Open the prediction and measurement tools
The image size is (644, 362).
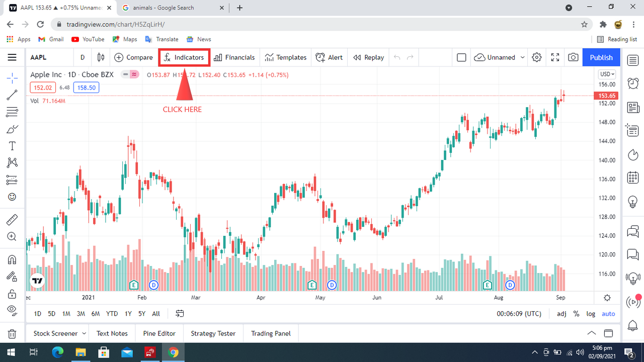(12, 179)
